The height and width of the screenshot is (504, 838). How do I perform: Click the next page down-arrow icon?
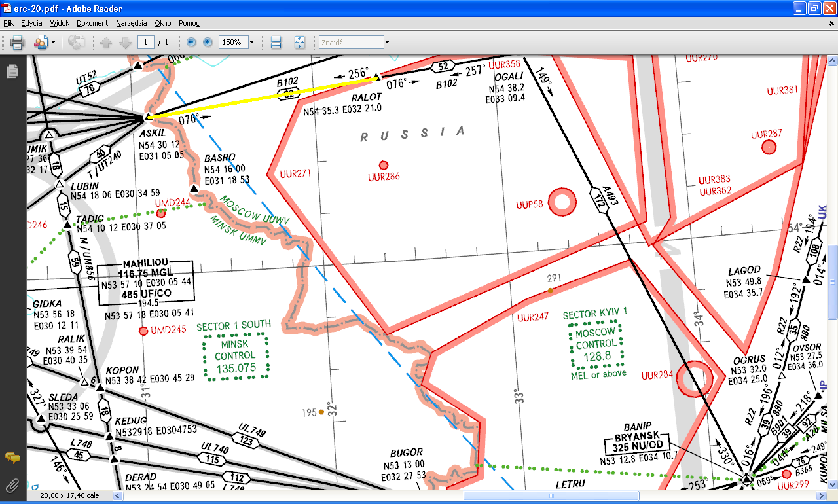[x=125, y=43]
